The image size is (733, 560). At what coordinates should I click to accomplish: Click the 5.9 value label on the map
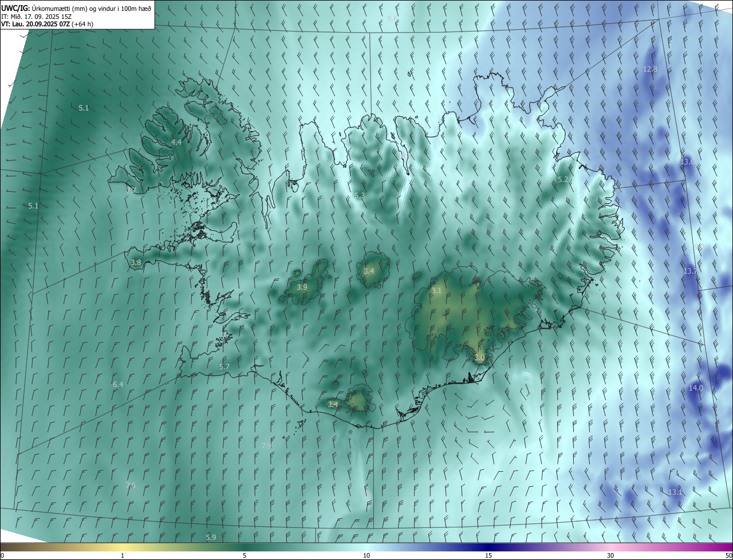pos(211,537)
